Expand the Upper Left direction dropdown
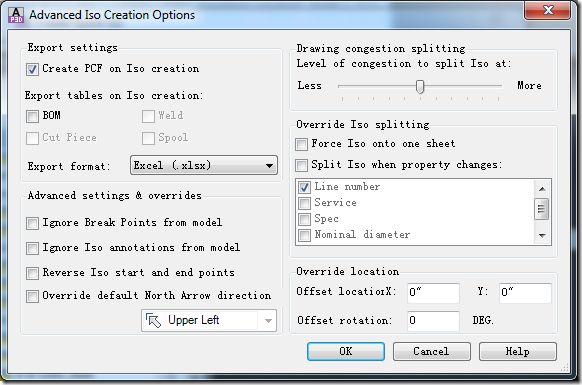Screen dimensions: 582x385 click(268, 320)
